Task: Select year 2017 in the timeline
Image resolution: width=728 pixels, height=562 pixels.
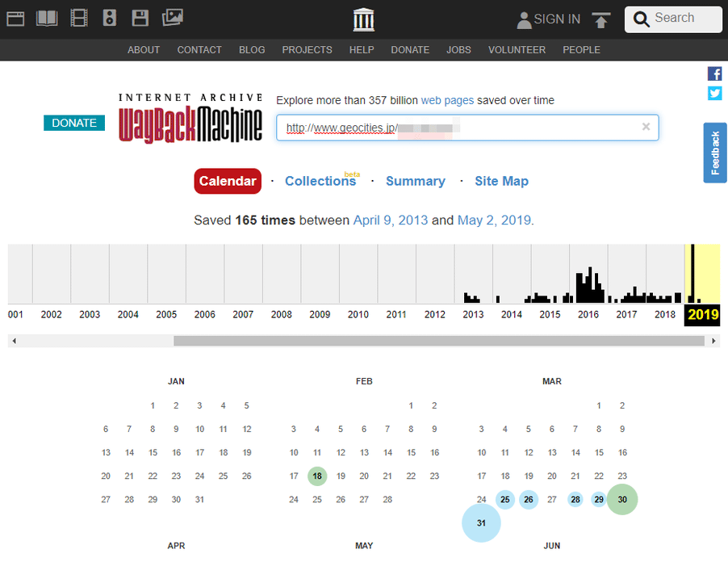Action: (627, 314)
